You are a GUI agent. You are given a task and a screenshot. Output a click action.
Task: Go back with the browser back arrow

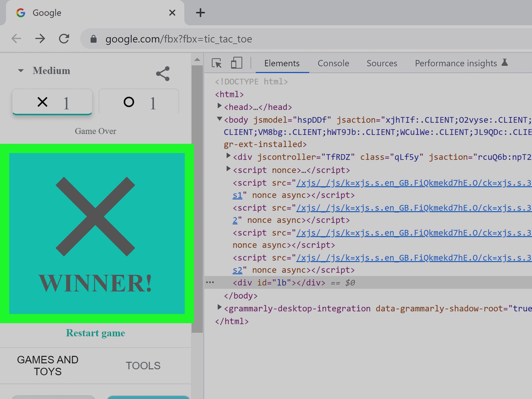16,39
